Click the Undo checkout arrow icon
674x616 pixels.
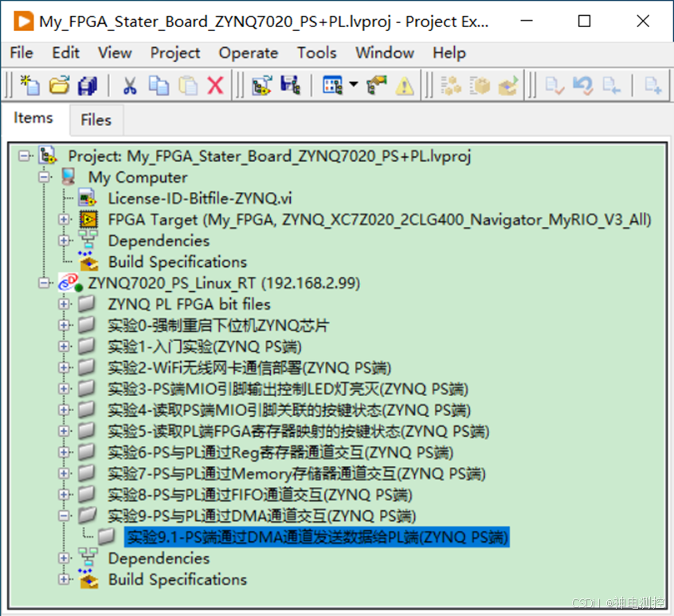coord(583,85)
